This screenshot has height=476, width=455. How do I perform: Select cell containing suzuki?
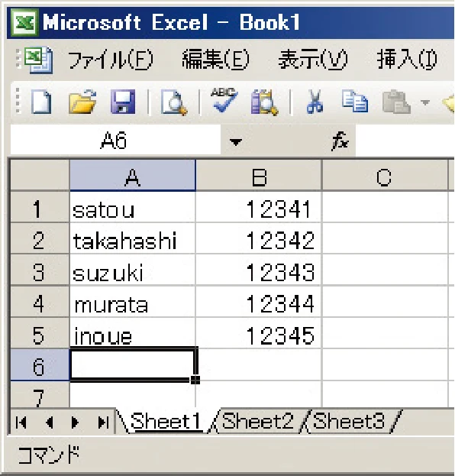(x=133, y=270)
